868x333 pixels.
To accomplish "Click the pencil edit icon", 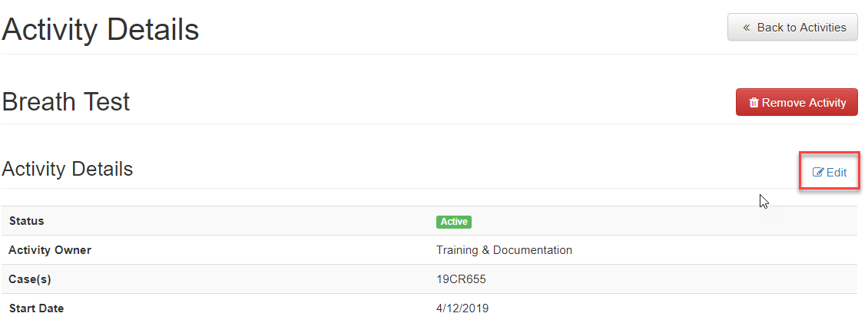I will [x=818, y=173].
